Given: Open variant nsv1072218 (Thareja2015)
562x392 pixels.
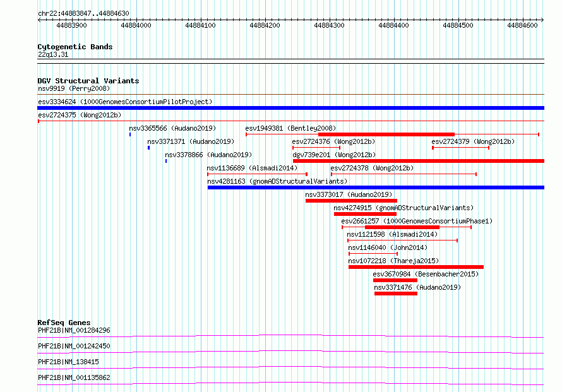Looking at the screenshot, I should coord(393,261).
